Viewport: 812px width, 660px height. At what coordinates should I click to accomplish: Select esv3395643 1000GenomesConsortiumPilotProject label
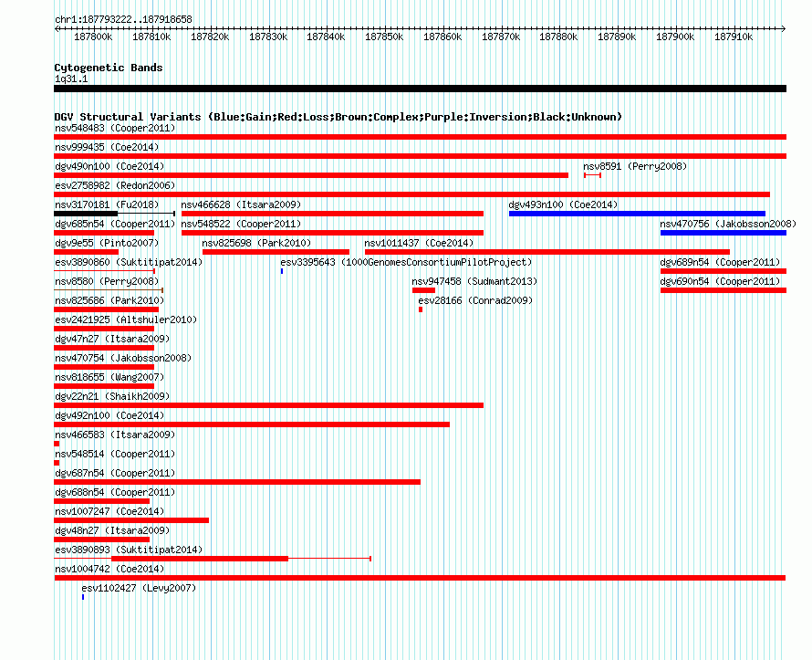406,262
